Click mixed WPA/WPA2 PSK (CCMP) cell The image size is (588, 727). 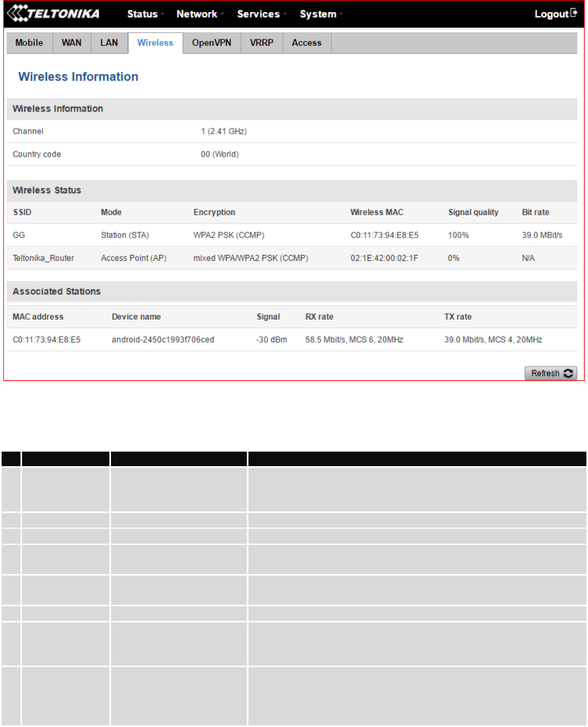point(251,258)
